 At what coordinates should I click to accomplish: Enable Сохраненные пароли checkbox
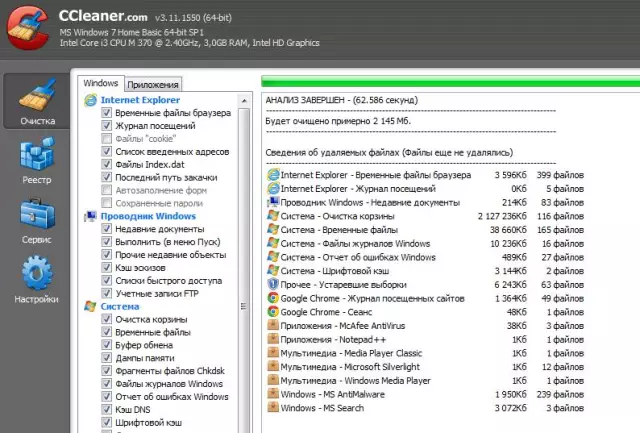click(107, 203)
